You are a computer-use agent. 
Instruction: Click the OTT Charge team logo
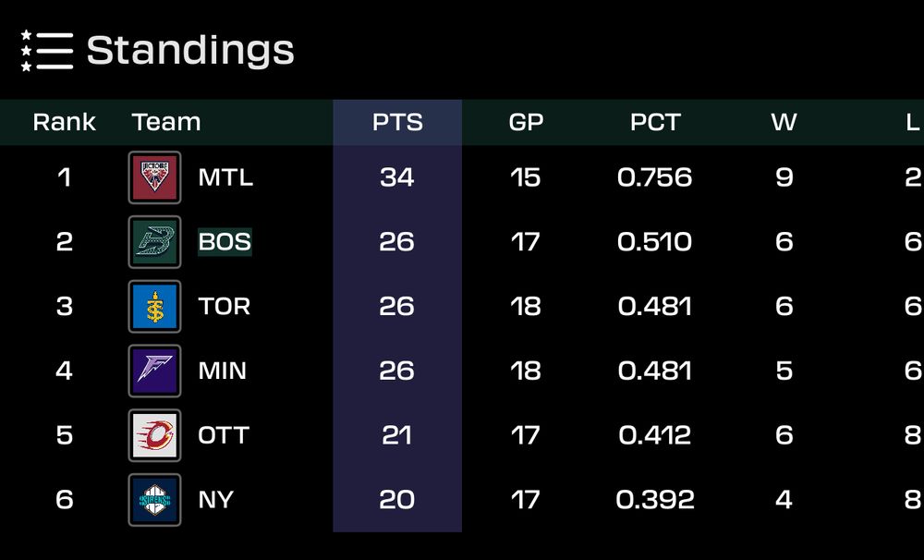(153, 435)
